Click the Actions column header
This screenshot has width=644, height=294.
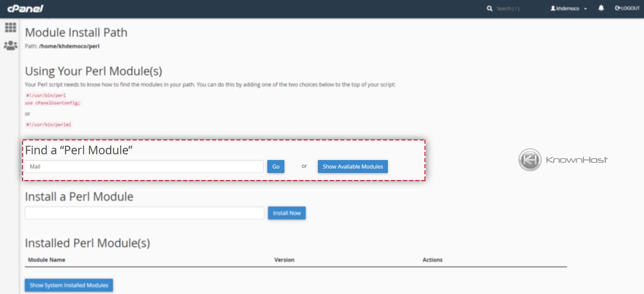432,260
